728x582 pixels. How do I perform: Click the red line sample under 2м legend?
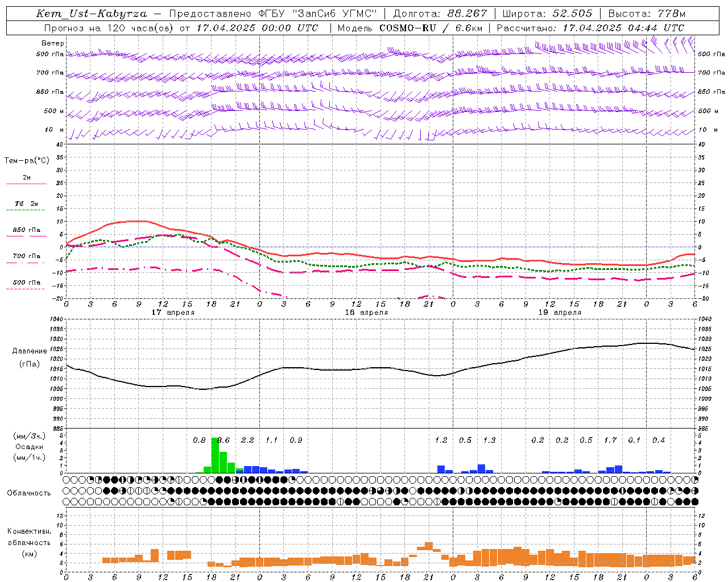(26, 184)
